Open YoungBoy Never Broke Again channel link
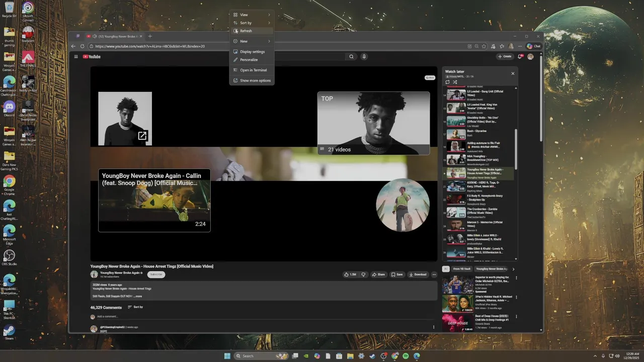644x362 pixels. click(120, 273)
